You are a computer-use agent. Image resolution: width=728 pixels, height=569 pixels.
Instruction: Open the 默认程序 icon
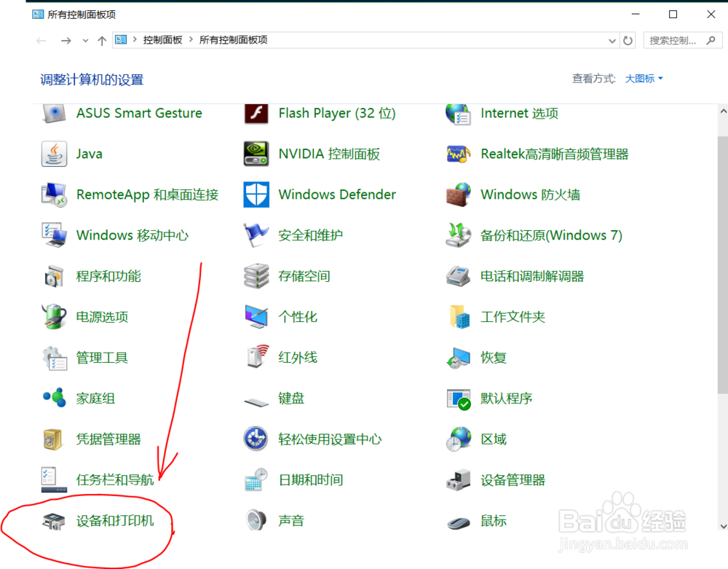[458, 399]
